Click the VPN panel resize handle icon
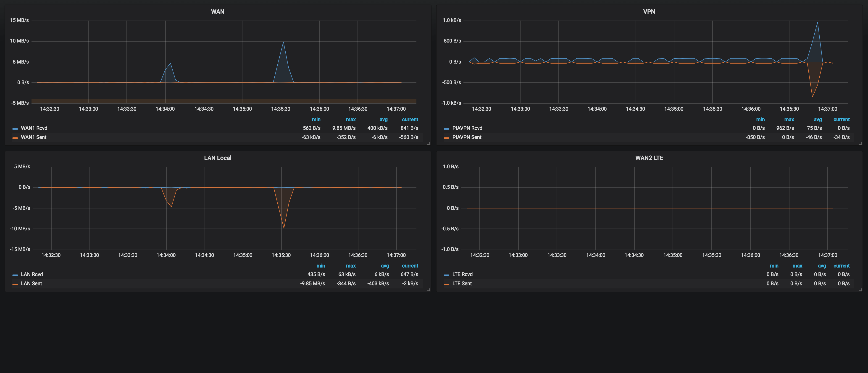This screenshot has width=868, height=373. point(860,143)
